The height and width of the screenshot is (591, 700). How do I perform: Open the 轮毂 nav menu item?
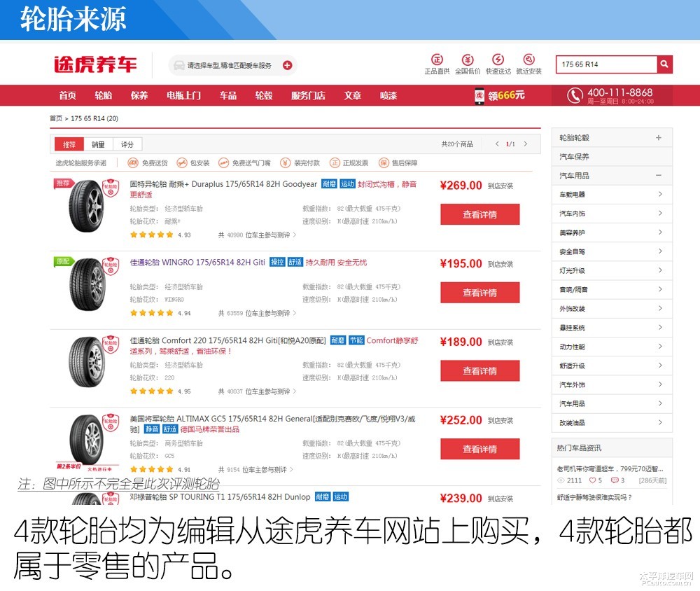[x=264, y=95]
